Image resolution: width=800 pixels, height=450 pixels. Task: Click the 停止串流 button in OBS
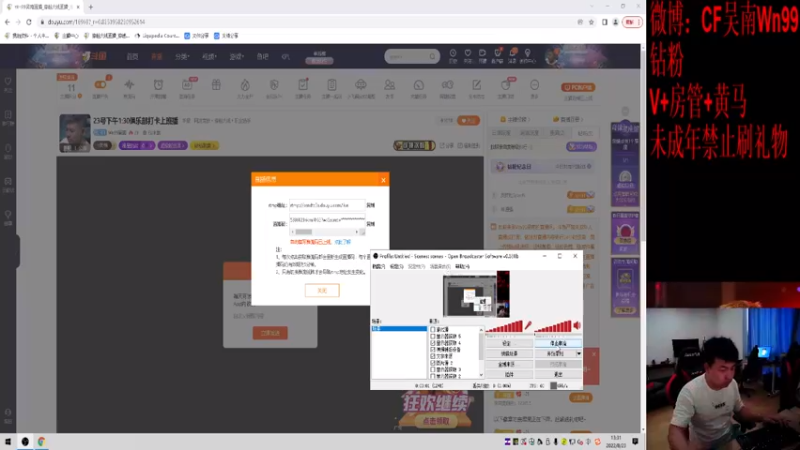(558, 343)
